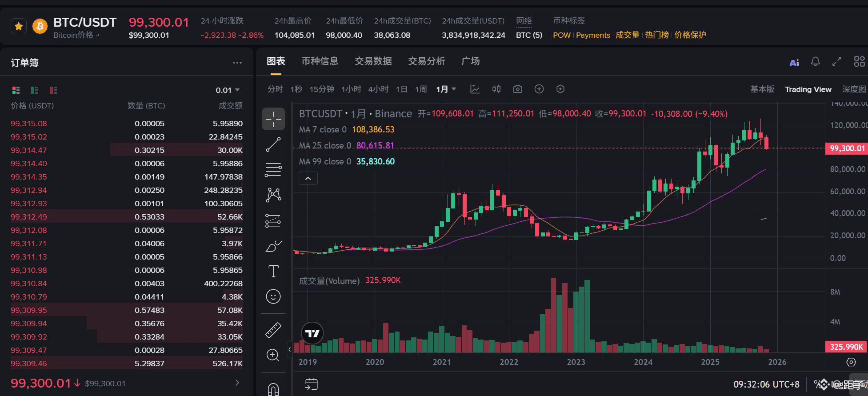Open the hexagon chart settings icon
Screen dimensions: 868x396
pyautogui.click(x=560, y=89)
